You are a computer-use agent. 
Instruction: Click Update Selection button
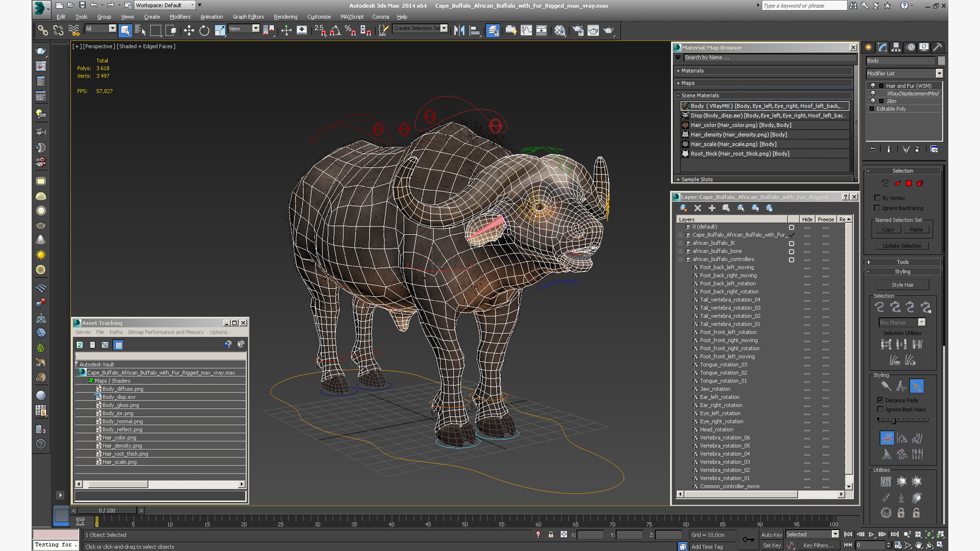point(902,246)
